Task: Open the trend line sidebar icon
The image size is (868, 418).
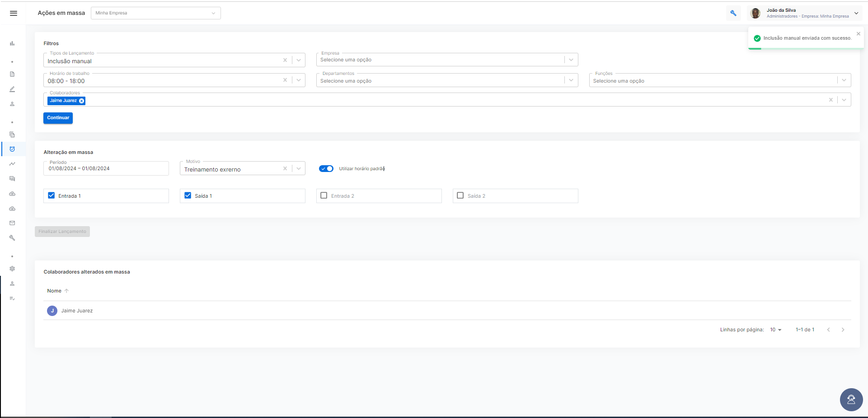Action: 12,164
